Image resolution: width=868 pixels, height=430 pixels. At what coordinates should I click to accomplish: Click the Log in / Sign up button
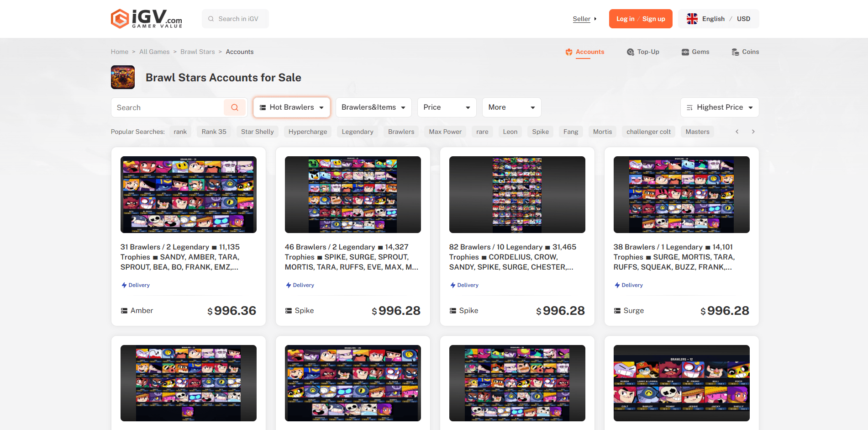point(640,19)
